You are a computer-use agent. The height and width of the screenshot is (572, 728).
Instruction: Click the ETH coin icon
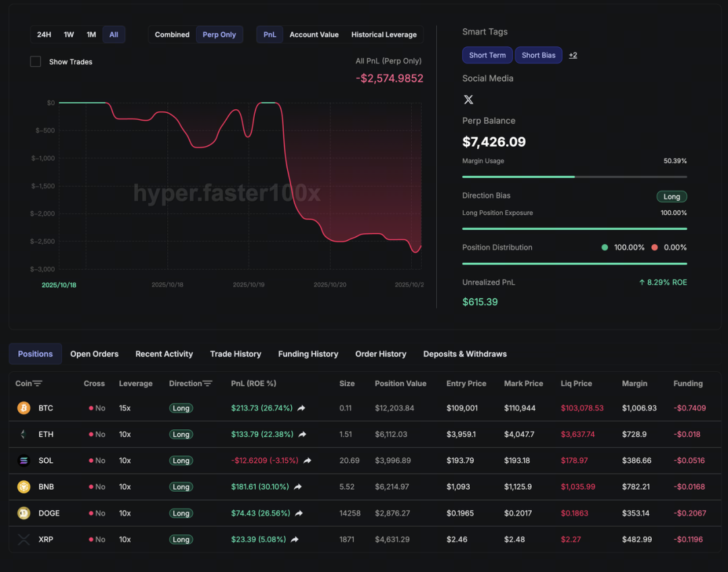(x=24, y=435)
